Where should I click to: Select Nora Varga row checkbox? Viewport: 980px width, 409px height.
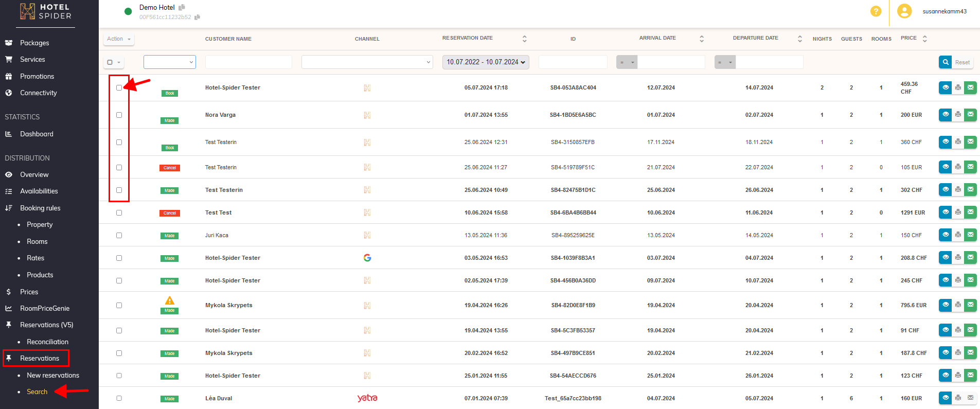pyautogui.click(x=119, y=115)
